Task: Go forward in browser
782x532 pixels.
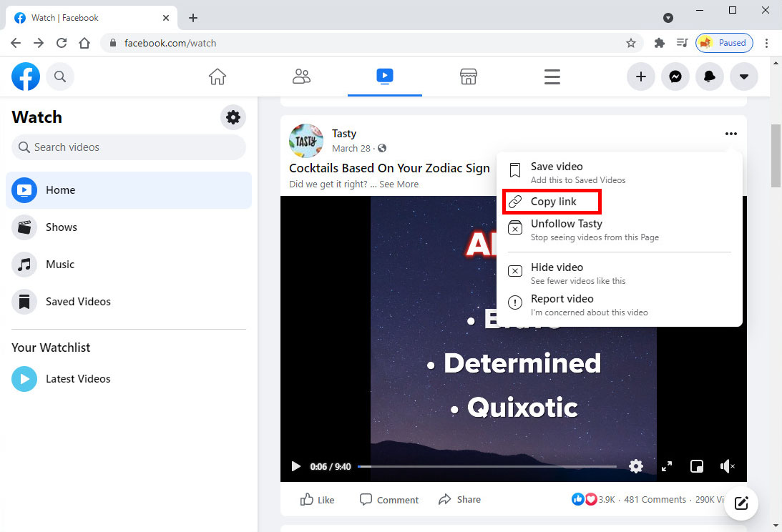Action: pos(39,43)
